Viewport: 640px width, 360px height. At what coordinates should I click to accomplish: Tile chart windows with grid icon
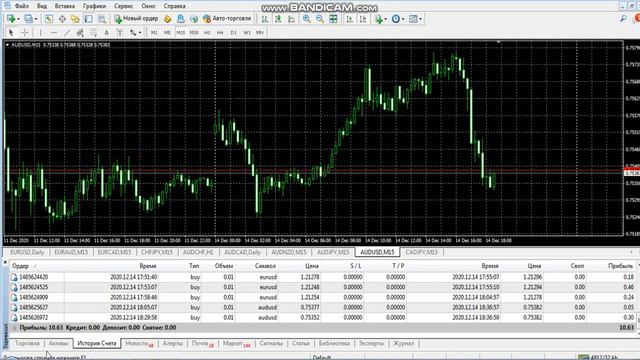pyautogui.click(x=333, y=19)
